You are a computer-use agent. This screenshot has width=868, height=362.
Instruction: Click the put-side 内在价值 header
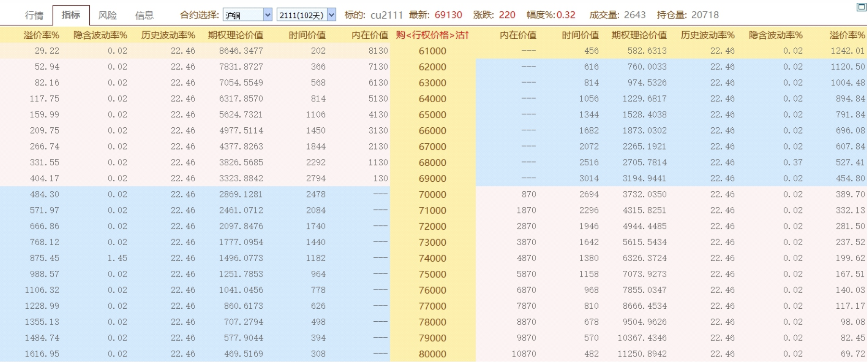click(518, 34)
